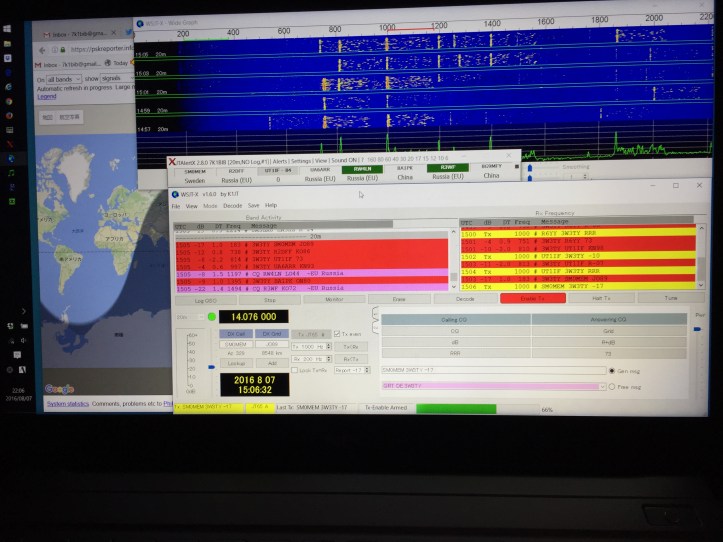Click the Windows Start button in taskbar

click(9, 28)
